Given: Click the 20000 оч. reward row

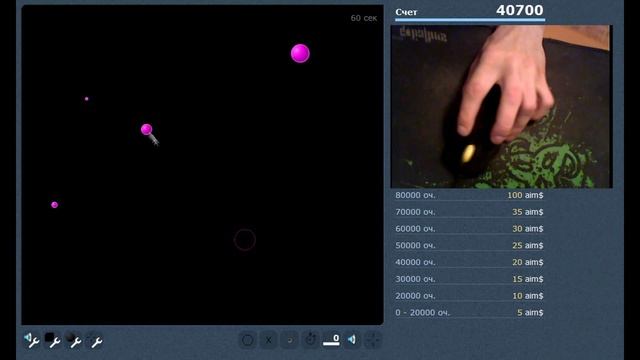Looking at the screenshot, I should pos(469,296).
